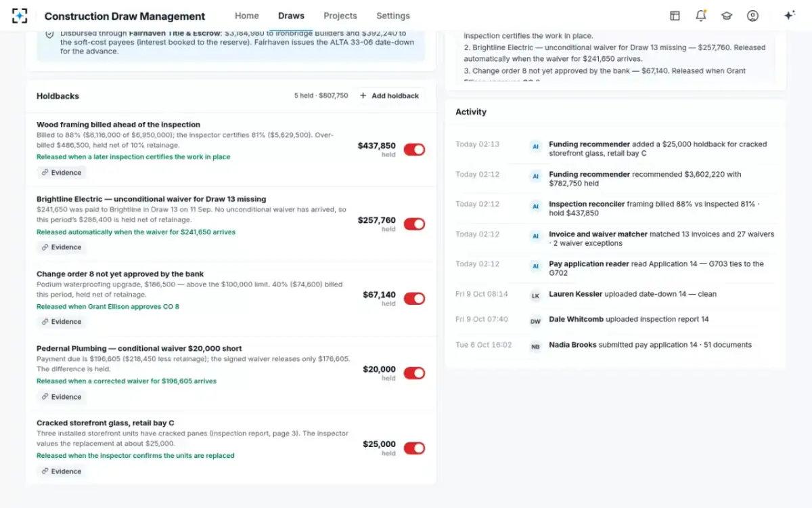This screenshot has height=508, width=812.
Task: Click AI avatar beside recommended $3,602,220 entry
Action: (x=535, y=175)
